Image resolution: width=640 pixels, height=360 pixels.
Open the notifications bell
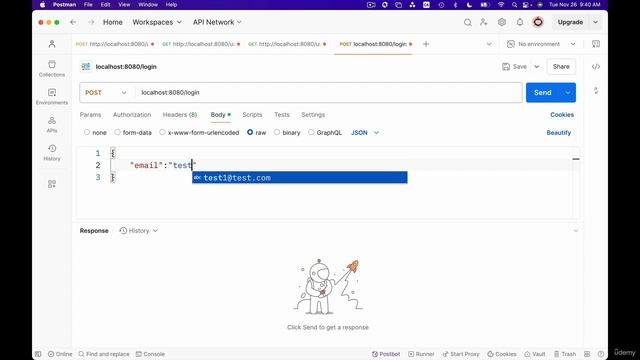[x=520, y=22]
